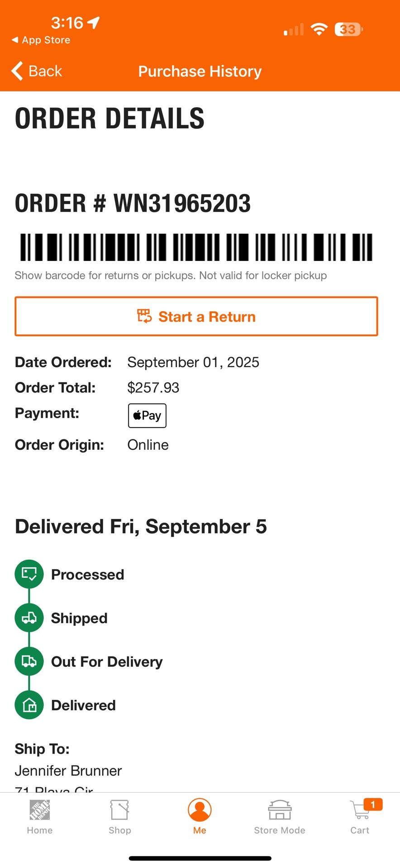Tap the battery indicator in status bar
This screenshot has width=400, height=868.
click(348, 30)
